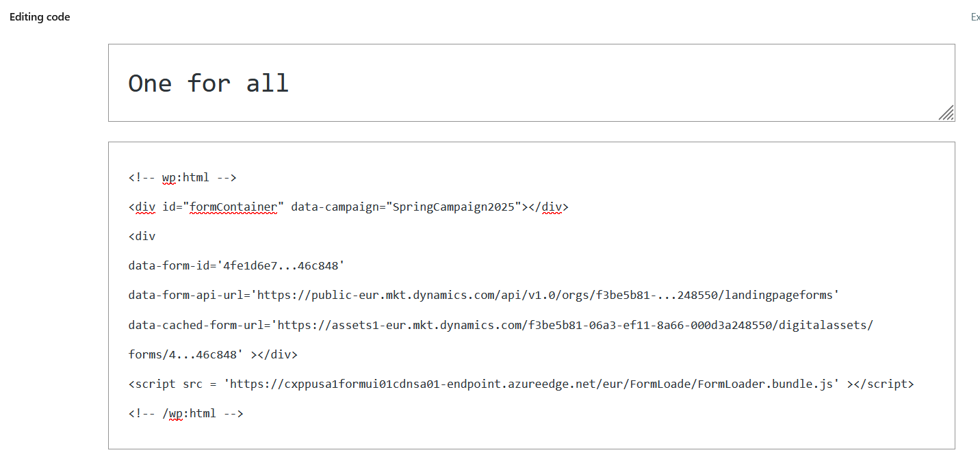Image resolution: width=980 pixels, height=459 pixels.
Task: Click the opening wp:html comment line
Action: tap(181, 176)
